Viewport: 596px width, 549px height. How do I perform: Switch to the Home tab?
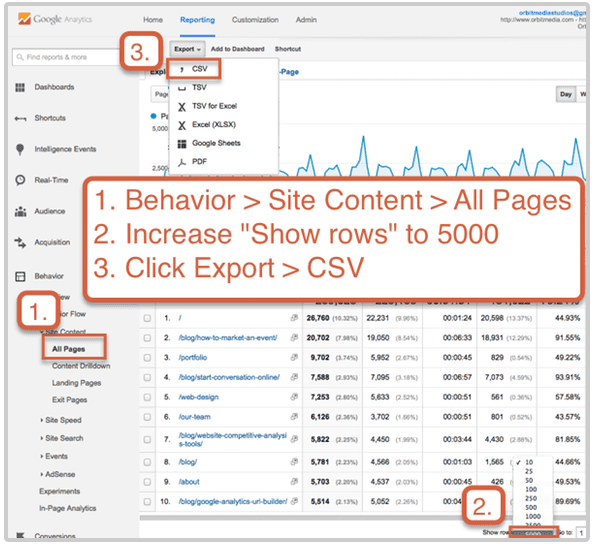pos(153,20)
